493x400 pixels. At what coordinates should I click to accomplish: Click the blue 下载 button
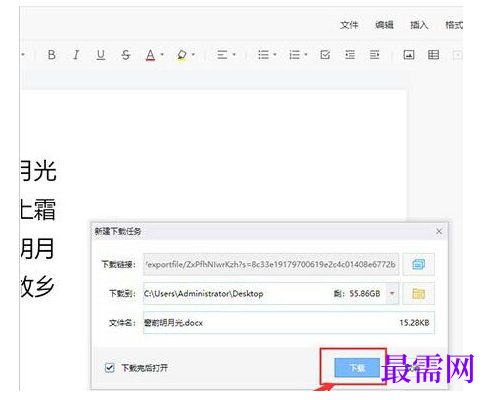pos(357,368)
